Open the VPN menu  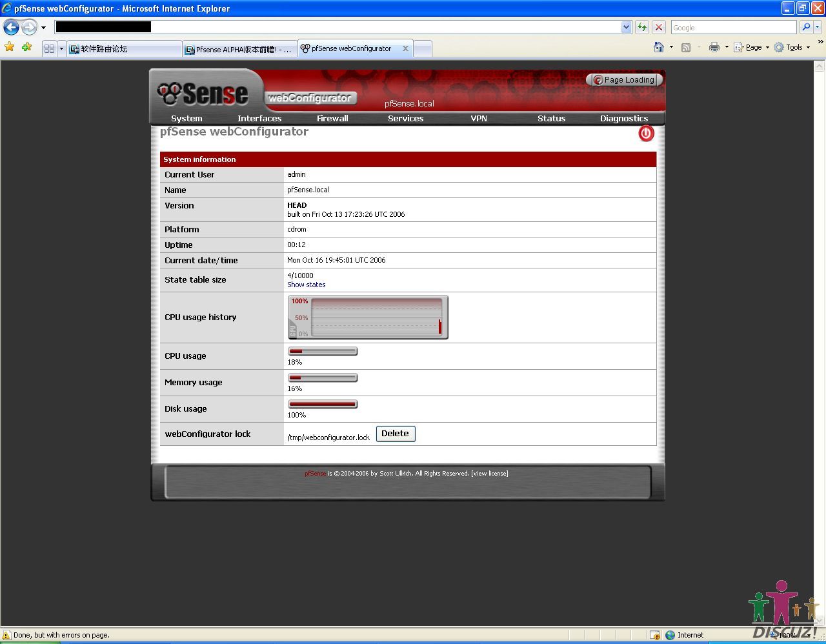click(479, 118)
